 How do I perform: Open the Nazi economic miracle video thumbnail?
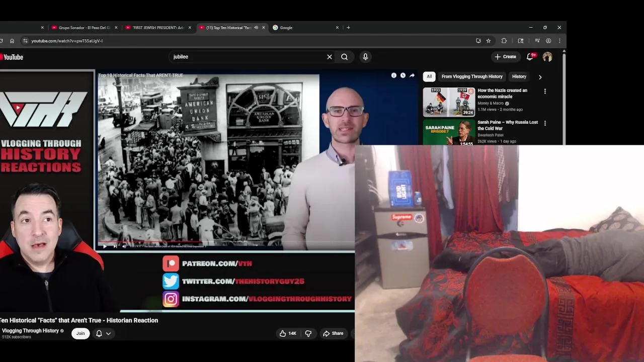[449, 102]
